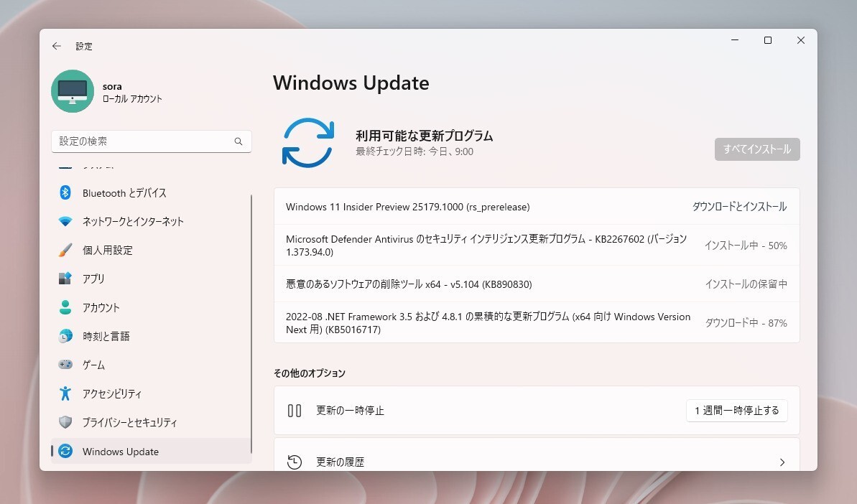The height and width of the screenshot is (504, 857).
Task: Click the ダウンロード中 - 87% status
Action: click(x=746, y=322)
